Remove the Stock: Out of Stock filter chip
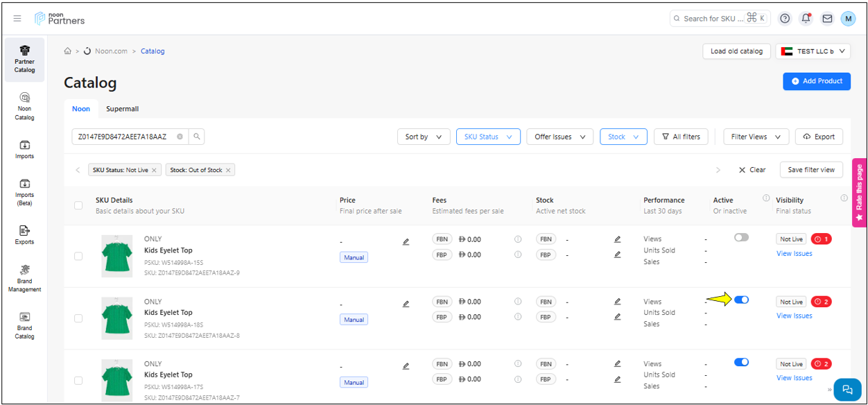Image resolution: width=868 pixels, height=405 pixels. coord(227,170)
